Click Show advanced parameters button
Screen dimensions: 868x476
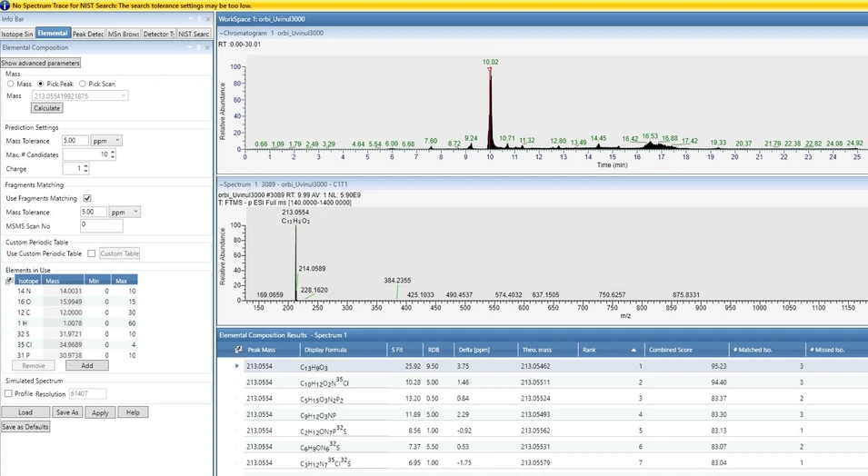point(40,63)
